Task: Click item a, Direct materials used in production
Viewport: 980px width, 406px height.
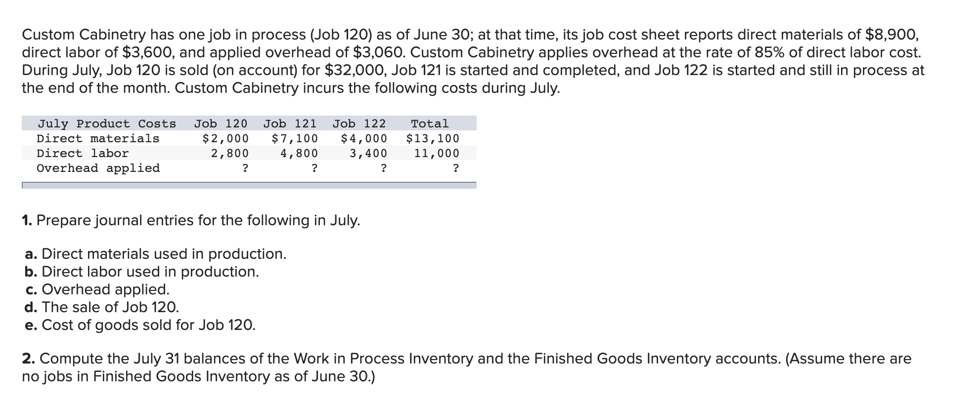Action: [155, 254]
